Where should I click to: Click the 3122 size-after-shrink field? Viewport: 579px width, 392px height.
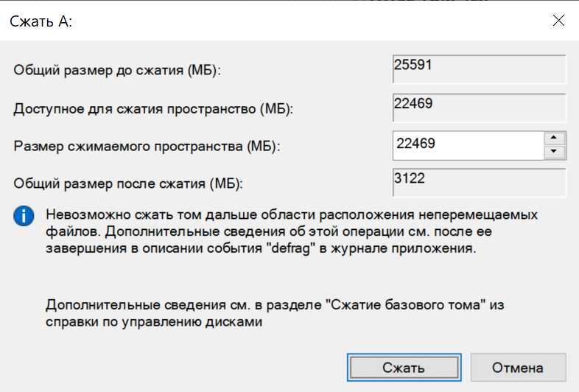pyautogui.click(x=479, y=183)
